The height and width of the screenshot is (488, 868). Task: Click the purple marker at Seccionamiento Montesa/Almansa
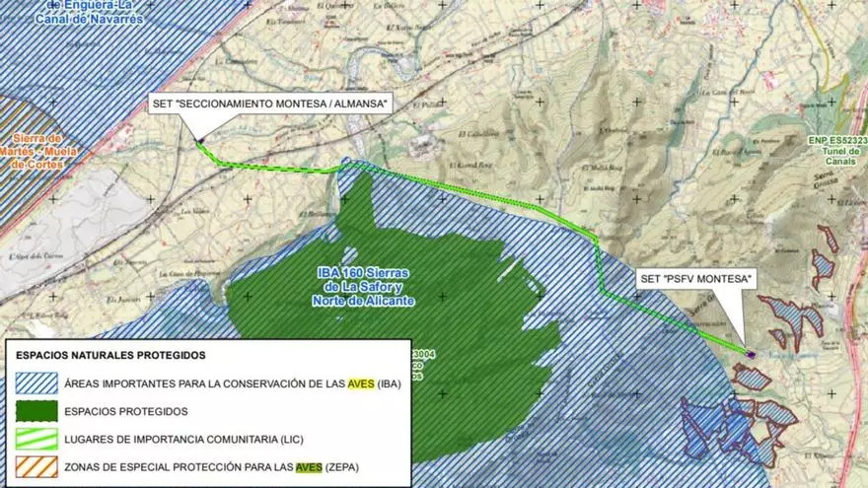click(x=199, y=143)
